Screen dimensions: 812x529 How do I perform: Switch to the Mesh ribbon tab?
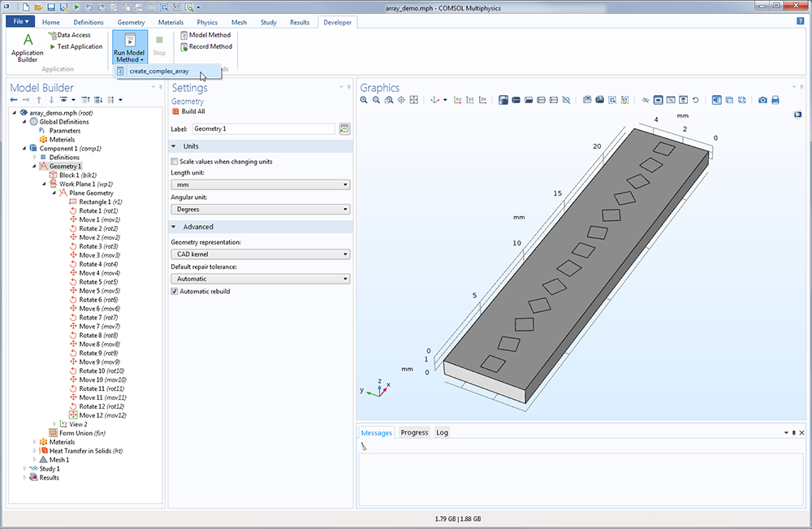(x=239, y=22)
